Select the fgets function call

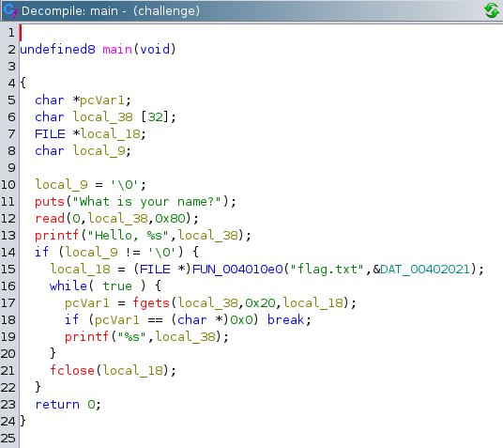[151, 302]
